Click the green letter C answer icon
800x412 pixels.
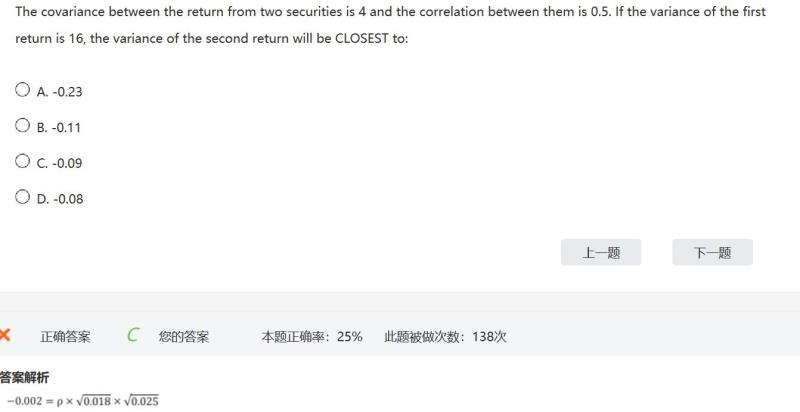[x=133, y=336]
